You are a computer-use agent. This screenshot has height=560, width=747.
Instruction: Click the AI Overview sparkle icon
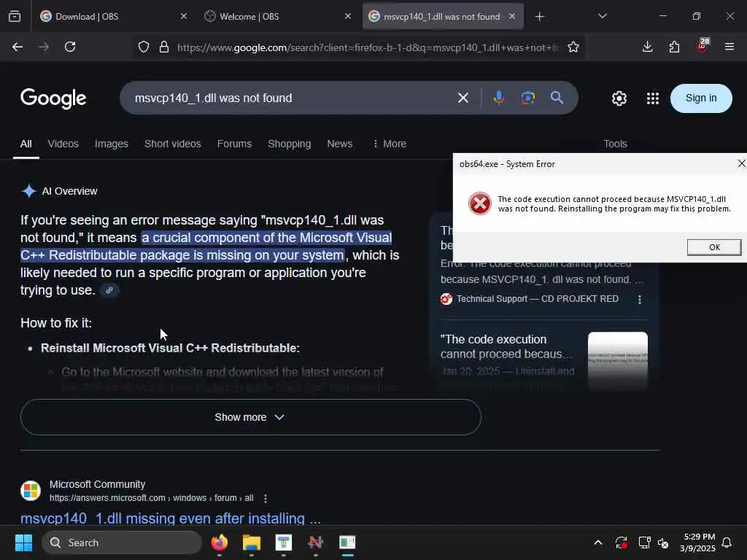point(29,191)
